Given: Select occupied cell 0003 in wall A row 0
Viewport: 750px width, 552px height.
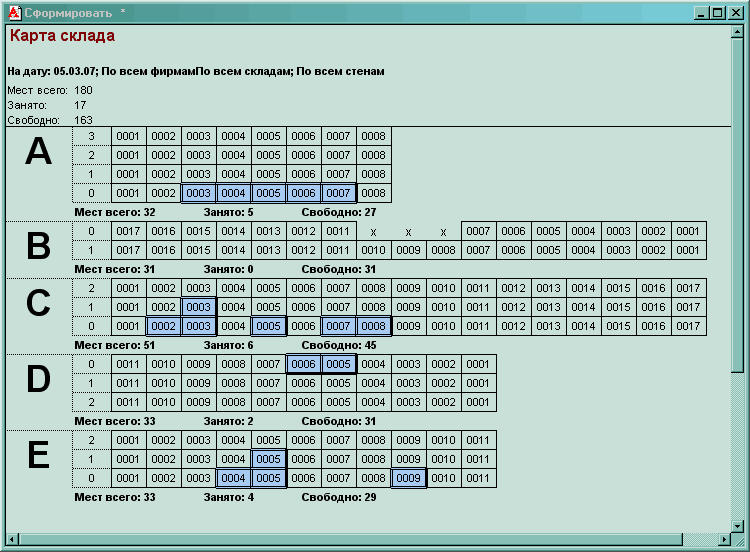Looking at the screenshot, I should pyautogui.click(x=199, y=193).
